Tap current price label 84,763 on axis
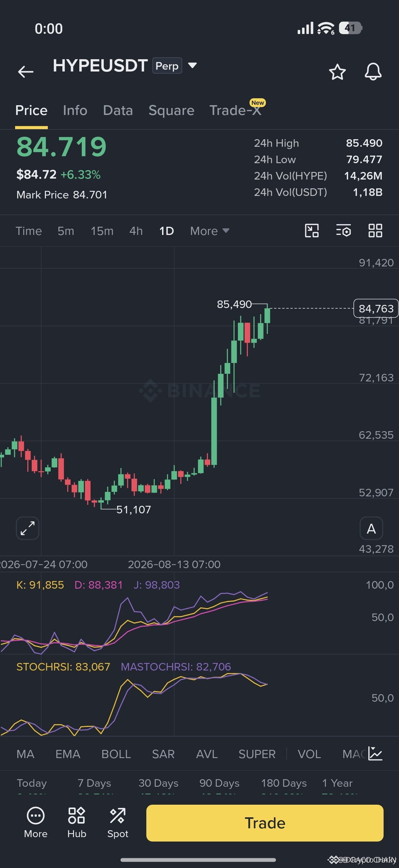The image size is (399, 868). click(x=376, y=308)
